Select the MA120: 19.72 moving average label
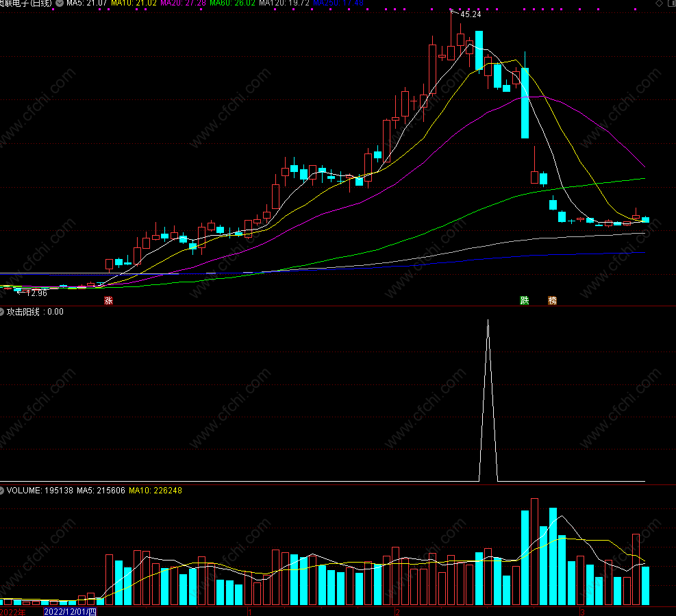The width and height of the screenshot is (676, 616). (284, 3)
